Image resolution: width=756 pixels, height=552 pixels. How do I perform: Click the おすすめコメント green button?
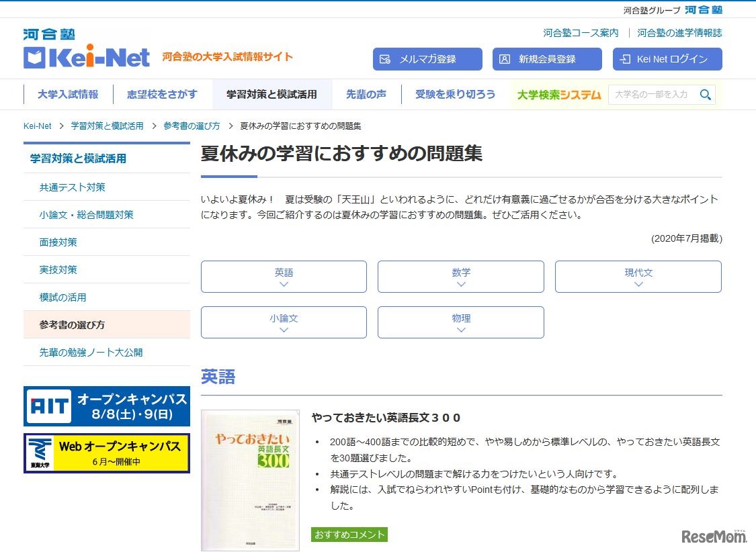coord(349,535)
